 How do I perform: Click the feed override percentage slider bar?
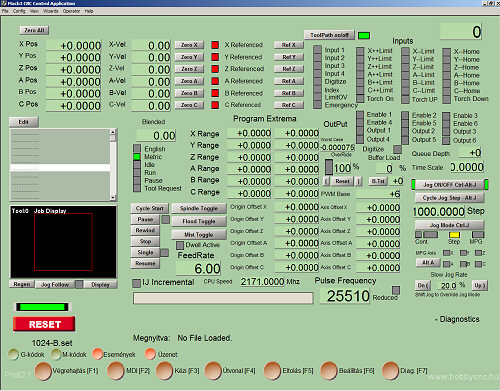coord(329,167)
